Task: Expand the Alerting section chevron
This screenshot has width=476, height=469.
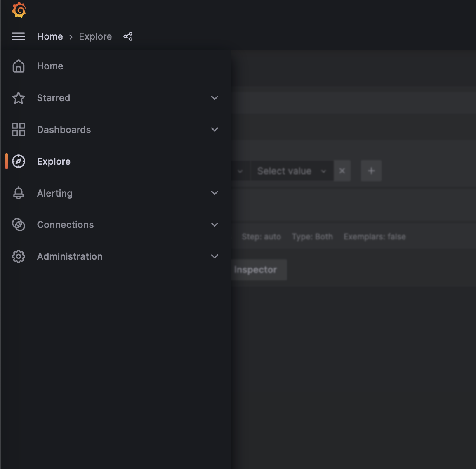Action: 214,193
